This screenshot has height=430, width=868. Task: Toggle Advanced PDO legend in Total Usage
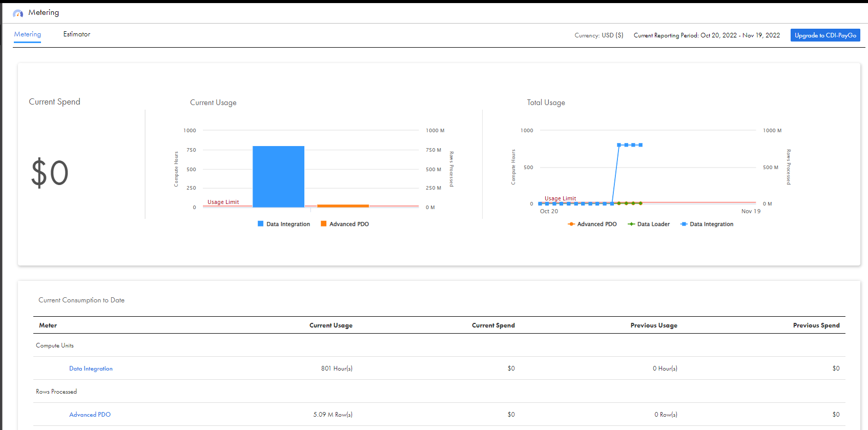tap(592, 224)
